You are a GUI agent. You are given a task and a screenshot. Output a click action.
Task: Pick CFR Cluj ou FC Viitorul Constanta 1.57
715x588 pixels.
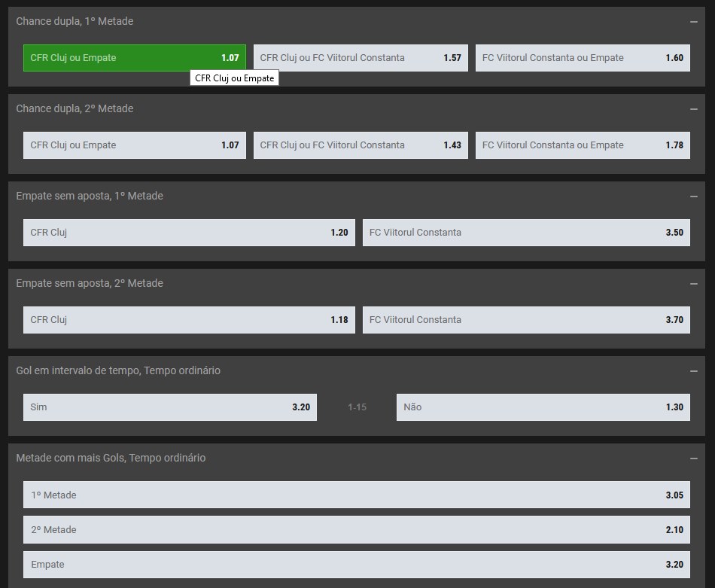pyautogui.click(x=361, y=58)
